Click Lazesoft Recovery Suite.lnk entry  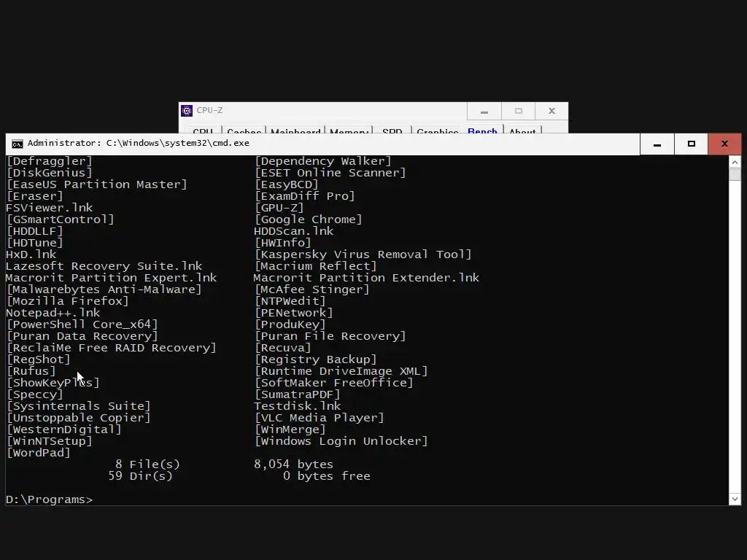coord(104,266)
